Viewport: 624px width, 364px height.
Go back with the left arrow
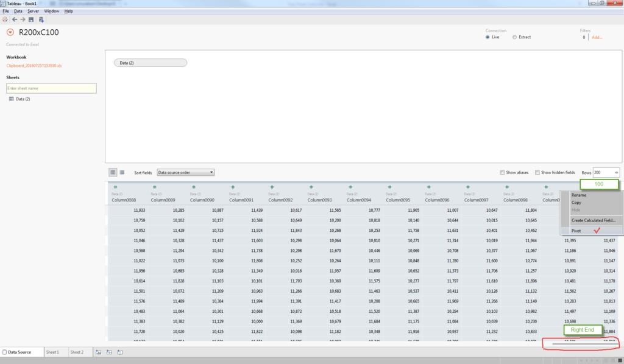tap(15, 19)
